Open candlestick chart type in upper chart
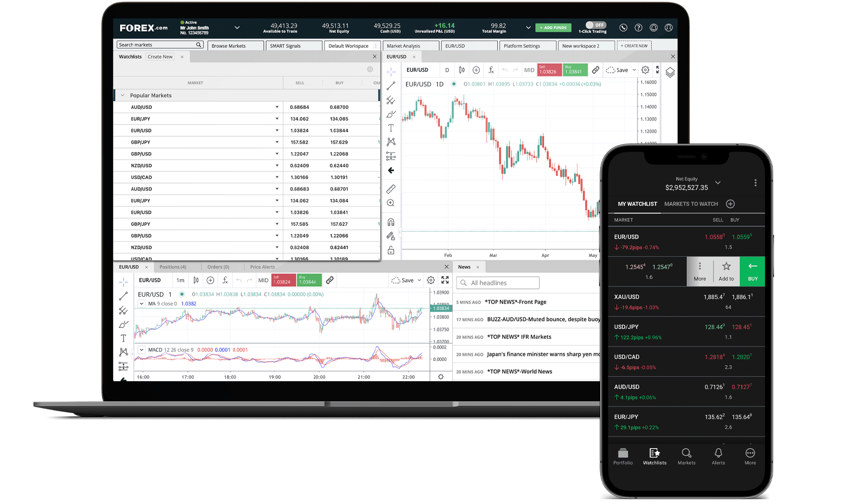Viewport: 860px width, 504px height. (462, 70)
